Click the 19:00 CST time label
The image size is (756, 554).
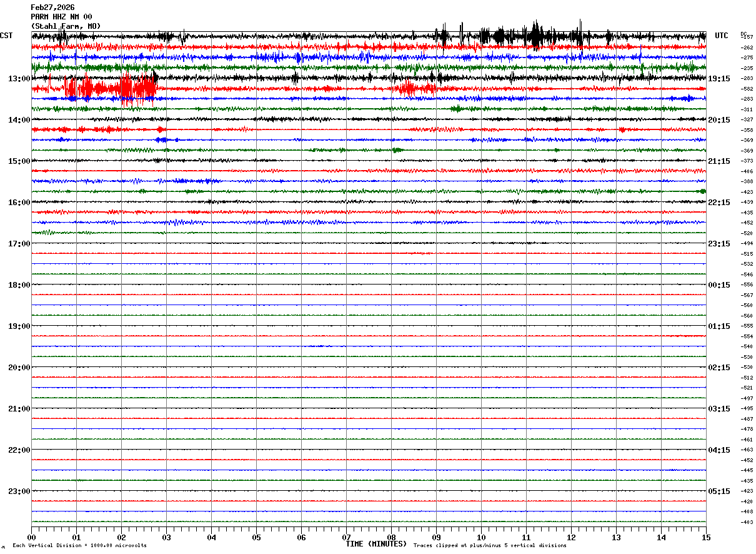pyautogui.click(x=19, y=326)
